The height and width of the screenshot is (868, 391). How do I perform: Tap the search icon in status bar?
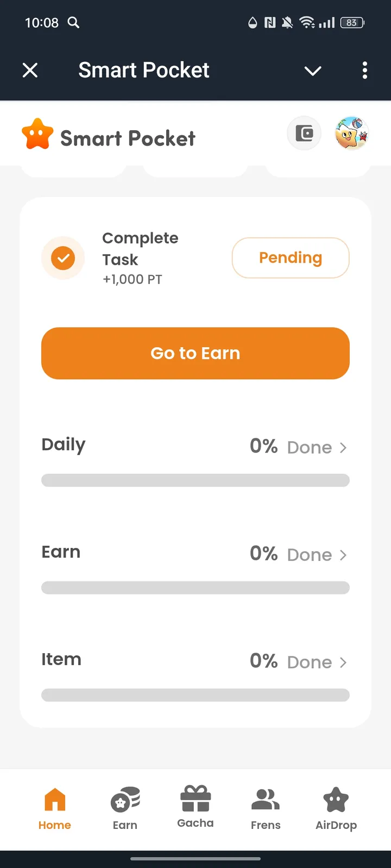click(x=73, y=22)
